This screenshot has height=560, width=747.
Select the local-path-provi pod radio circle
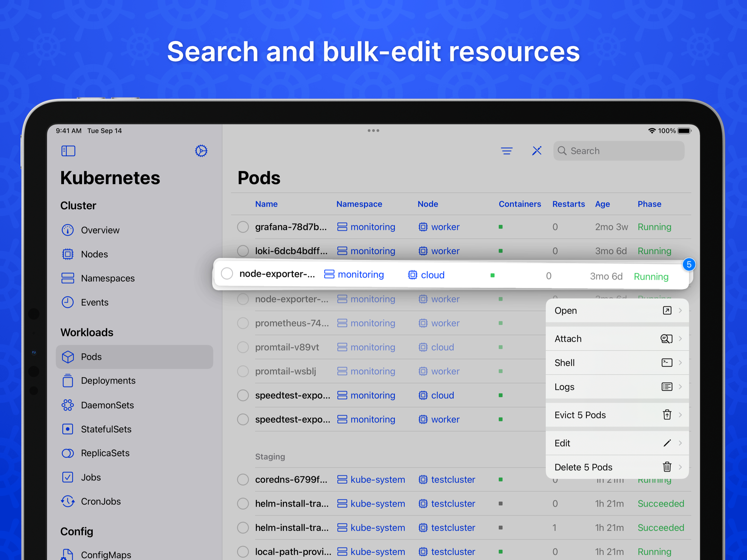[x=243, y=552]
